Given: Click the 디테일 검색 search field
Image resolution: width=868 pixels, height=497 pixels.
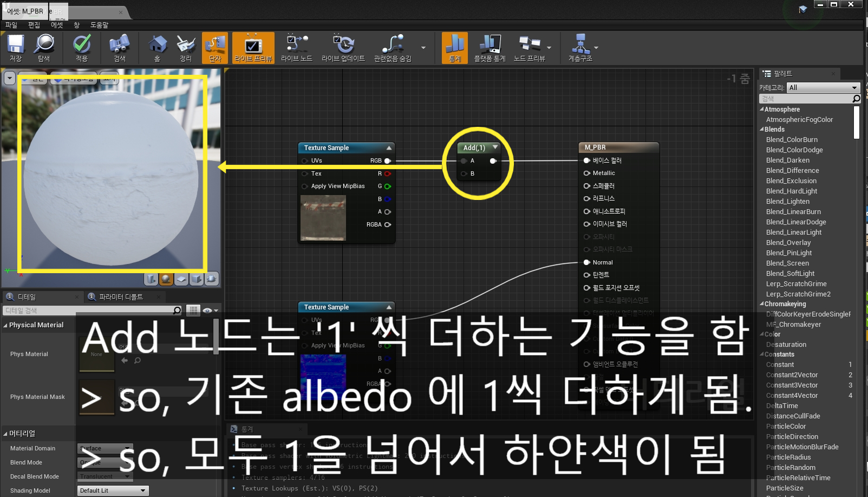Looking at the screenshot, I should tap(92, 311).
